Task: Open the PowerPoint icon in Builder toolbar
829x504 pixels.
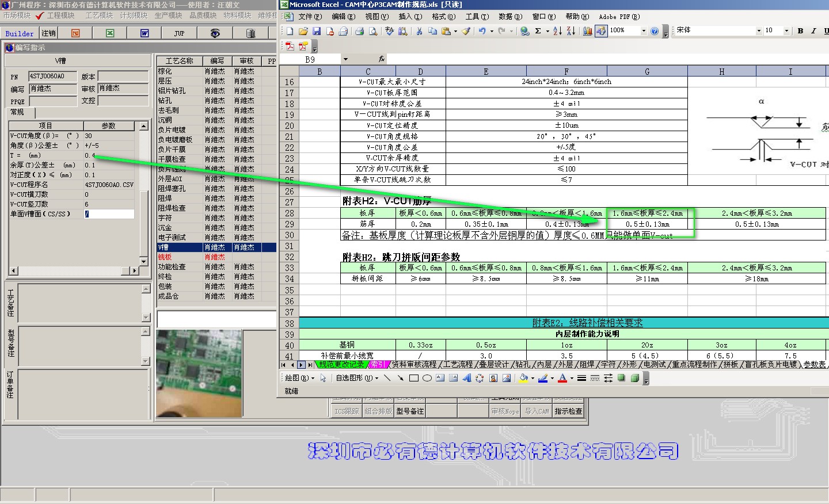Action: click(x=75, y=33)
